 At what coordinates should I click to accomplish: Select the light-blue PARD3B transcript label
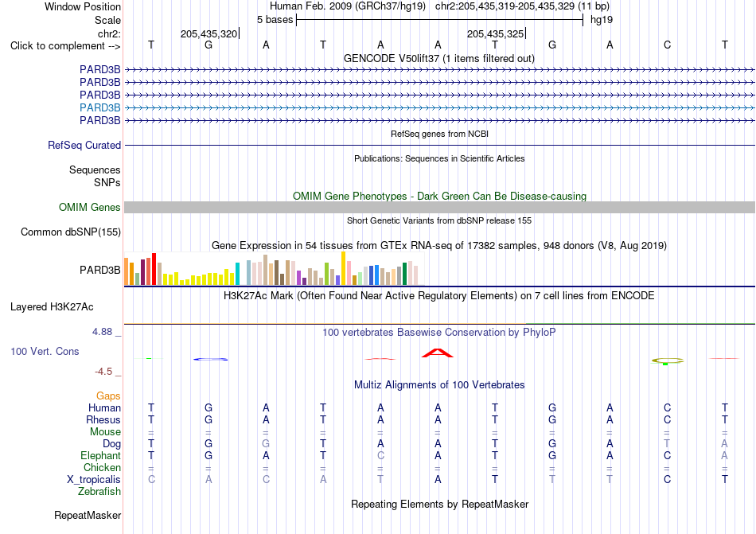click(99, 107)
